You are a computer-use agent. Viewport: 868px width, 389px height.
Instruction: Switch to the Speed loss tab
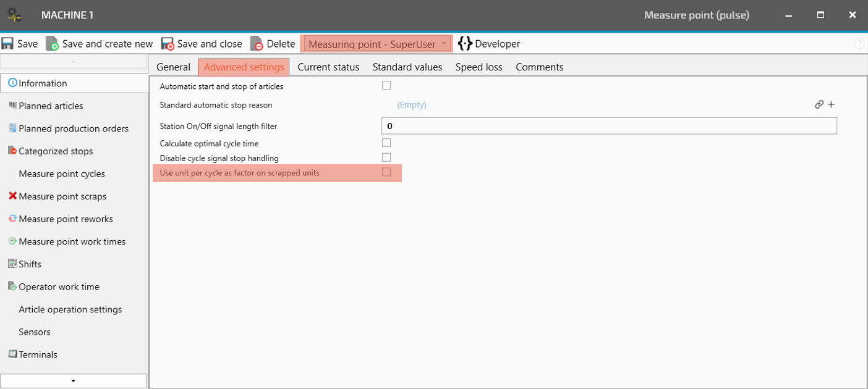pyautogui.click(x=479, y=67)
